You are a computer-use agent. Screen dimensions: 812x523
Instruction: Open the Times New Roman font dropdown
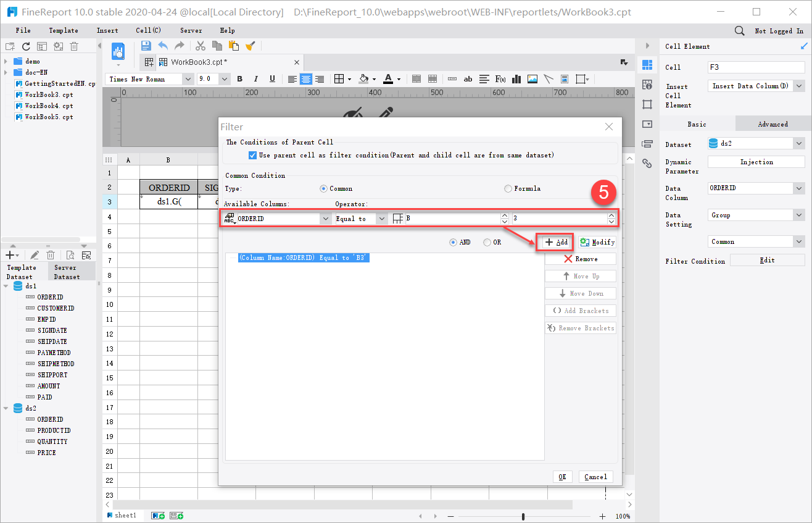(x=187, y=79)
